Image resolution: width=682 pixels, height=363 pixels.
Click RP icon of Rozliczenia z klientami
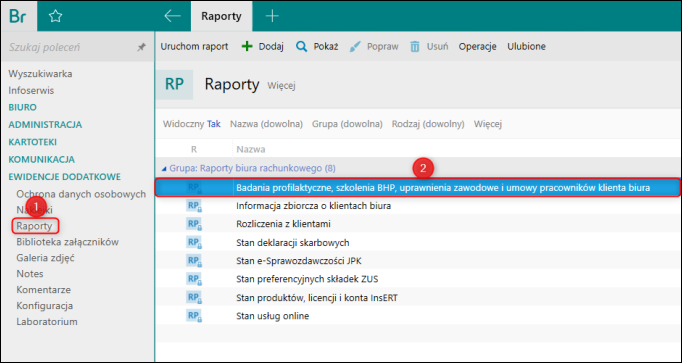(194, 224)
